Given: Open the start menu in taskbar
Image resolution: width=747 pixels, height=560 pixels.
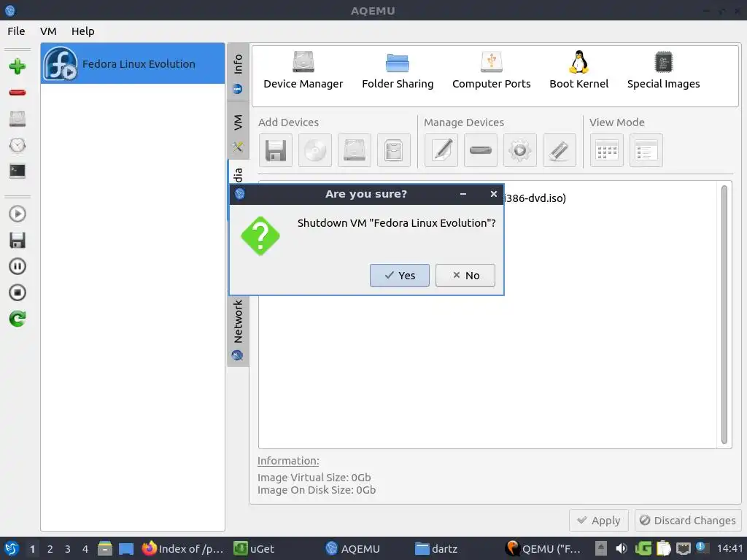Looking at the screenshot, I should coord(12,548).
